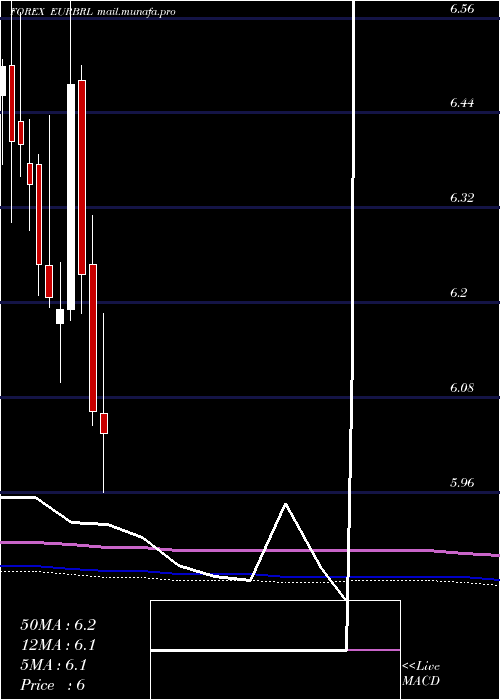Click the Price : 6 reading
Viewport: 500px width, 700px height.
tap(53, 685)
